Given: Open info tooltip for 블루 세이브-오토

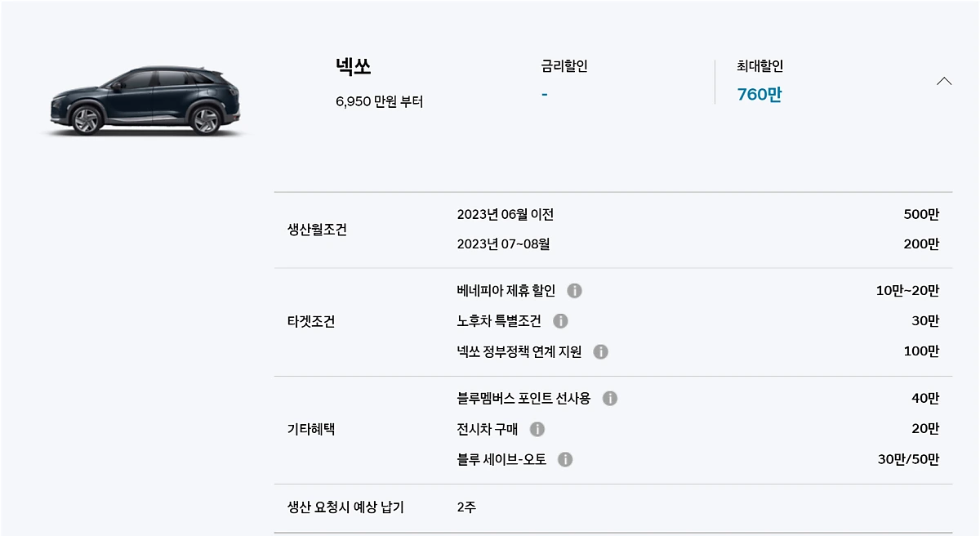Looking at the screenshot, I should [x=565, y=459].
